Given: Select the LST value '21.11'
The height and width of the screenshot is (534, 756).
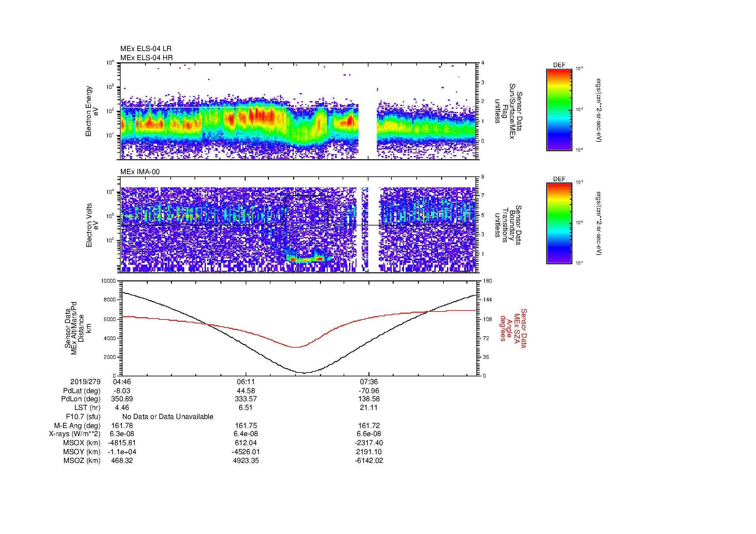Looking at the screenshot, I should 369,408.
